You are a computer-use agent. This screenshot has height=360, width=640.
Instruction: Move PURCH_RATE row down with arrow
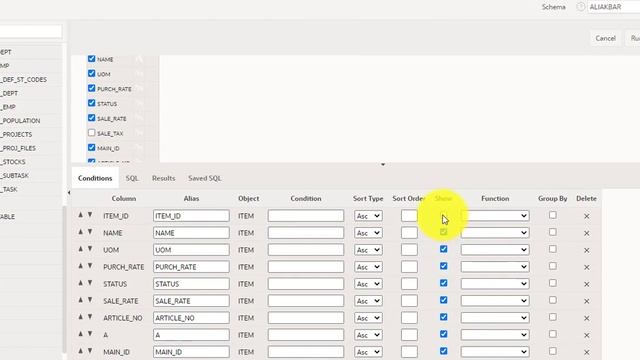coord(90,266)
